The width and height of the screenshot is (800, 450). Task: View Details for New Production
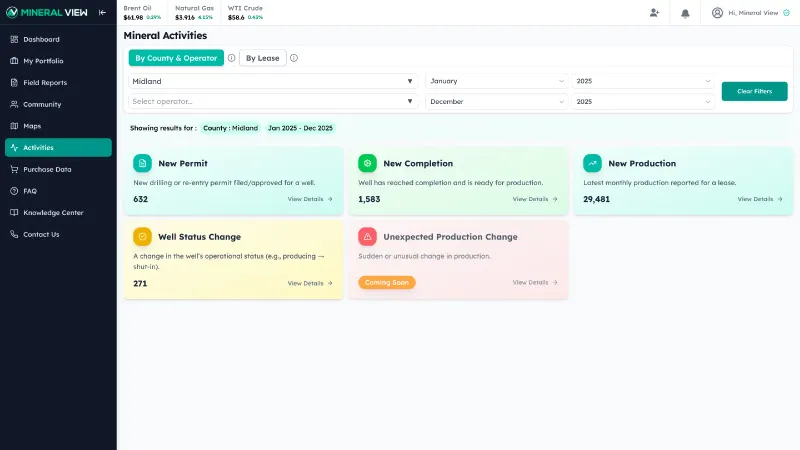pyautogui.click(x=760, y=199)
